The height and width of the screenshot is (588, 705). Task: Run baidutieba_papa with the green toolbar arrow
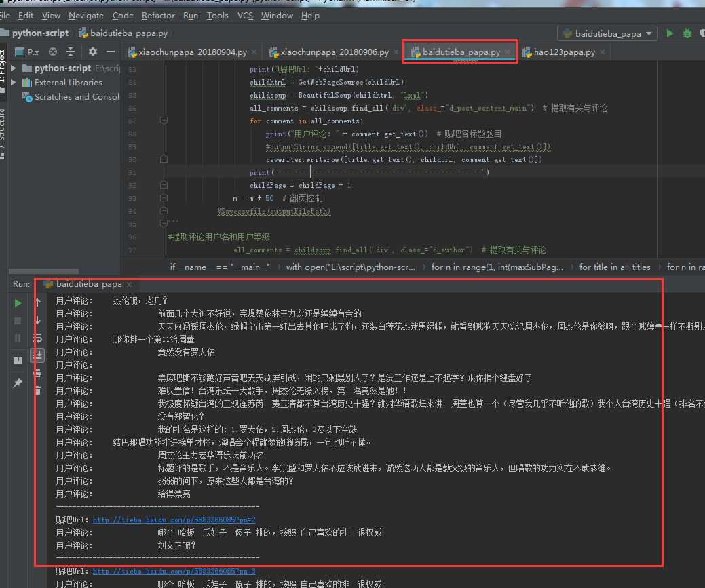(x=670, y=33)
